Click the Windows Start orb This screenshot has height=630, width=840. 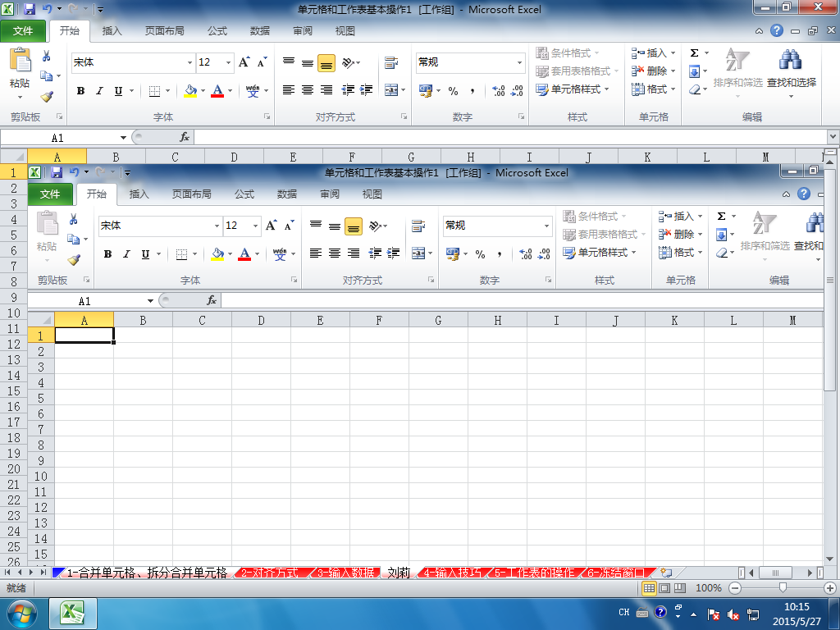tap(21, 614)
